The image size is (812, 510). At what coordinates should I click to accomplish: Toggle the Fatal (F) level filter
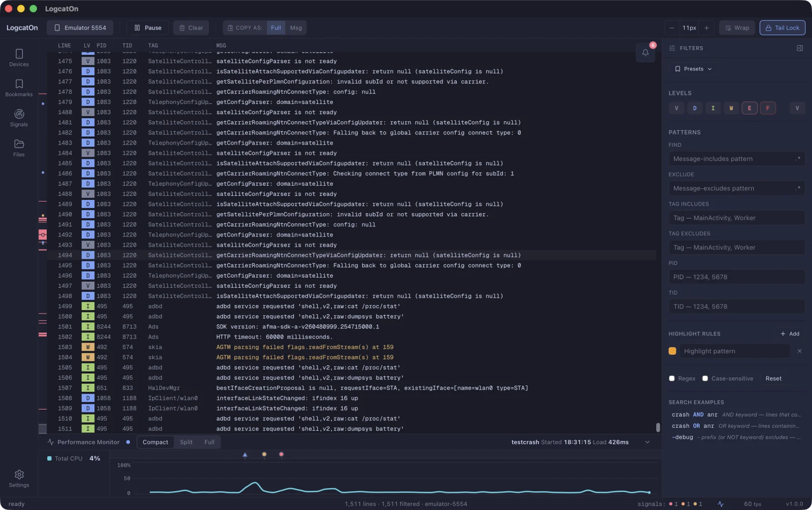click(768, 108)
